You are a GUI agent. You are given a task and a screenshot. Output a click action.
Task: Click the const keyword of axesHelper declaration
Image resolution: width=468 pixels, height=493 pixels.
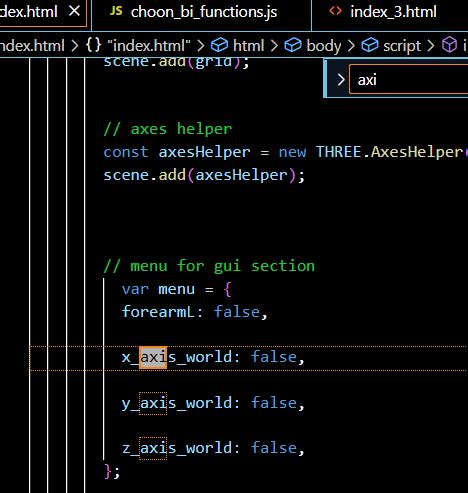[126, 152]
